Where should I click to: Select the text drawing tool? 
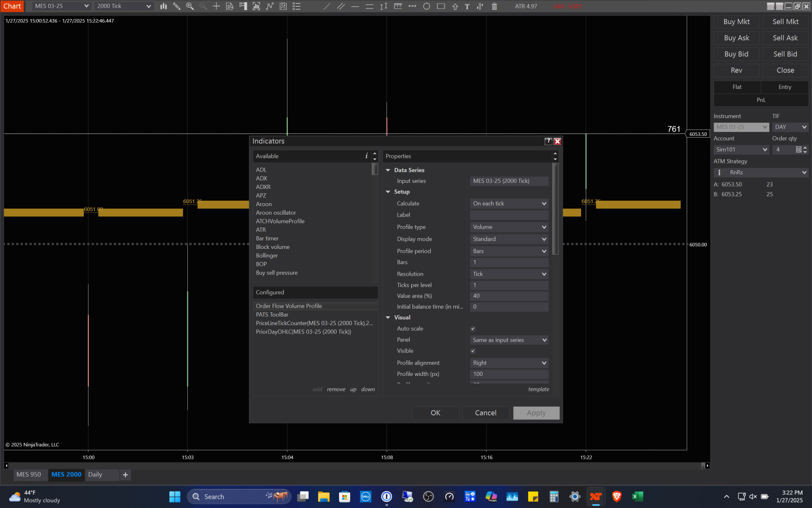[467, 6]
